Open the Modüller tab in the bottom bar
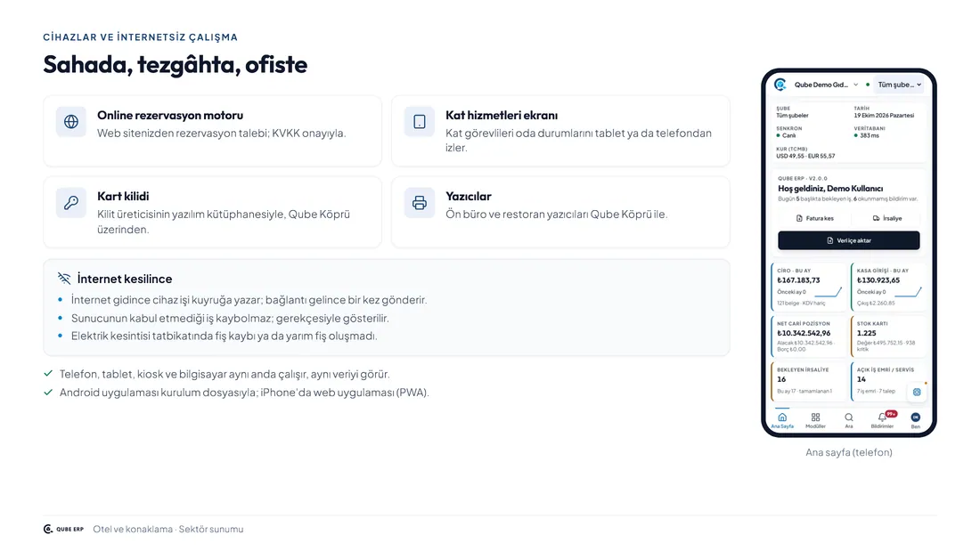 click(x=815, y=420)
